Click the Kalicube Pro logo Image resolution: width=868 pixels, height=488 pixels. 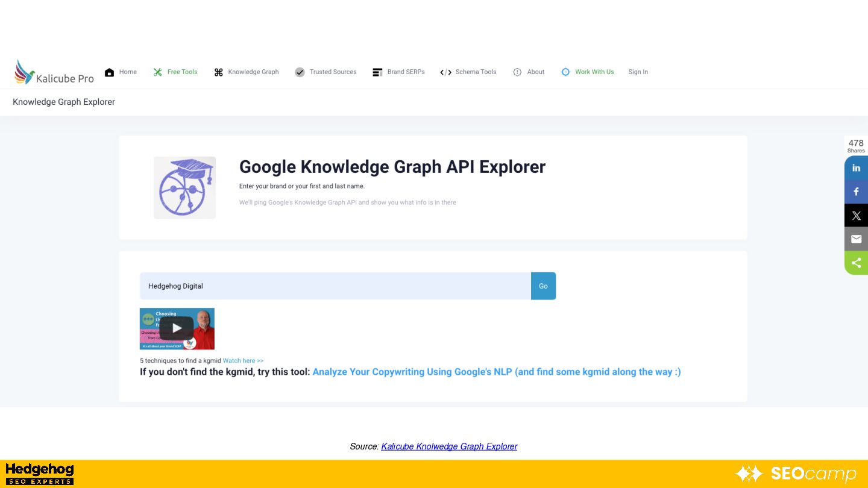click(x=54, y=72)
